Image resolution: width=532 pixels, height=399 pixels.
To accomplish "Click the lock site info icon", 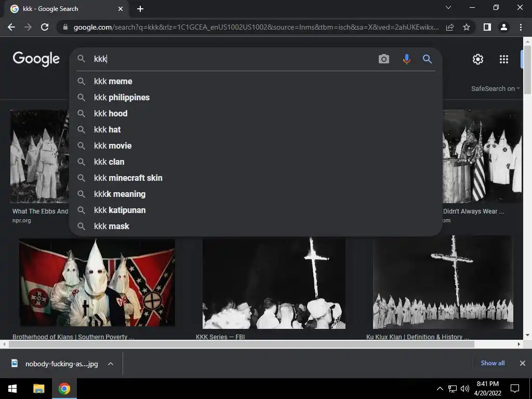I will [x=65, y=27].
